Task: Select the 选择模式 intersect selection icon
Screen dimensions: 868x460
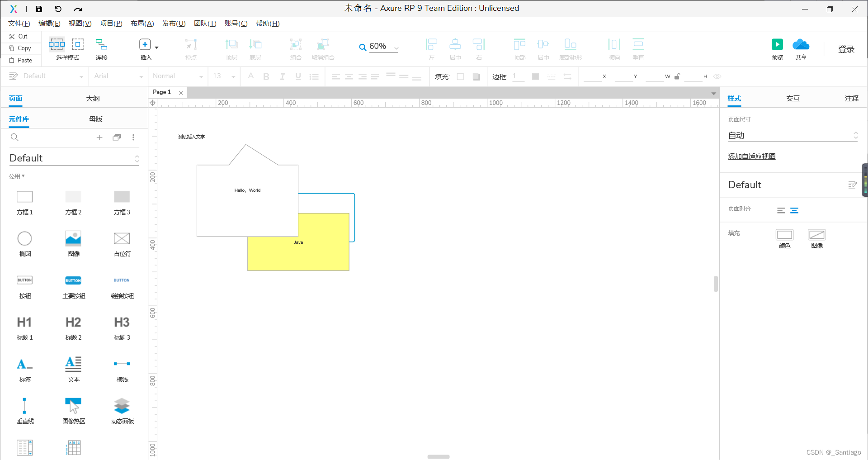Action: [57, 44]
